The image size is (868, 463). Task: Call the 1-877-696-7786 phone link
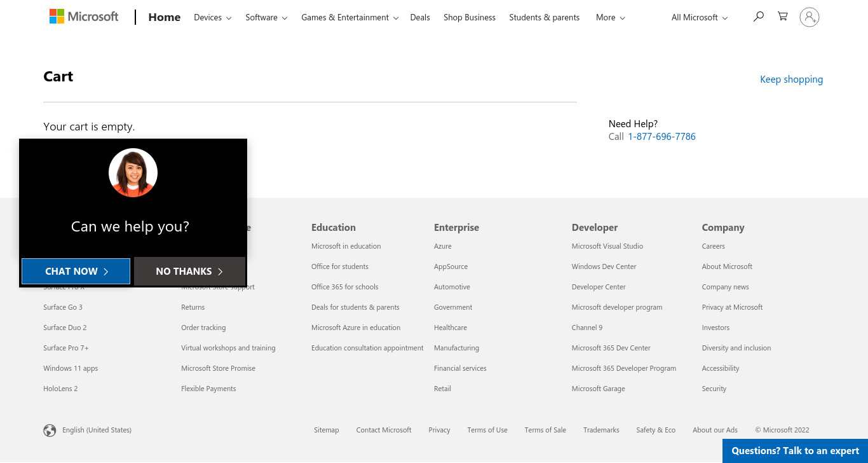(661, 137)
